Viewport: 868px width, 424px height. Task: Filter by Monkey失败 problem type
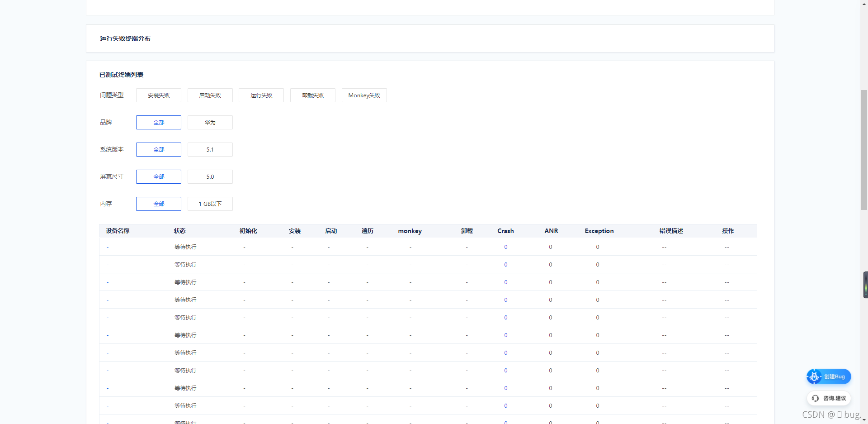click(364, 95)
